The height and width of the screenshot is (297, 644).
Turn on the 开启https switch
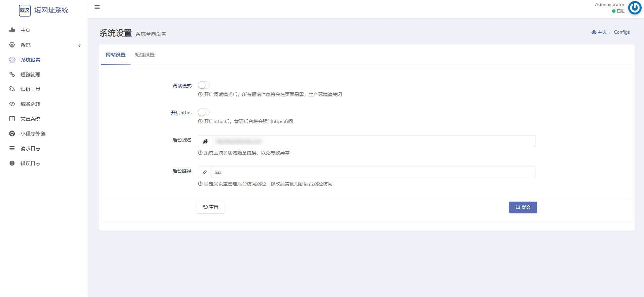[203, 112]
